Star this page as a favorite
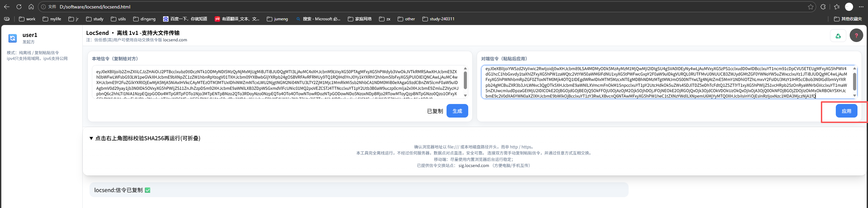This screenshot has height=208, width=868. 810,7
